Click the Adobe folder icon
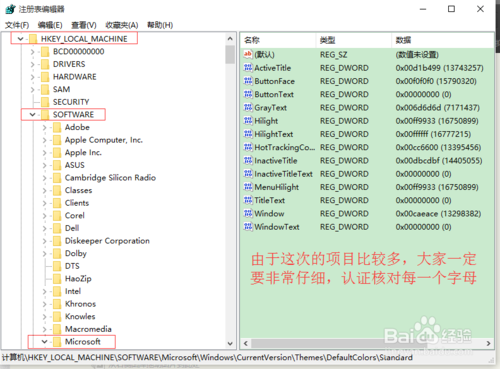 click(57, 127)
